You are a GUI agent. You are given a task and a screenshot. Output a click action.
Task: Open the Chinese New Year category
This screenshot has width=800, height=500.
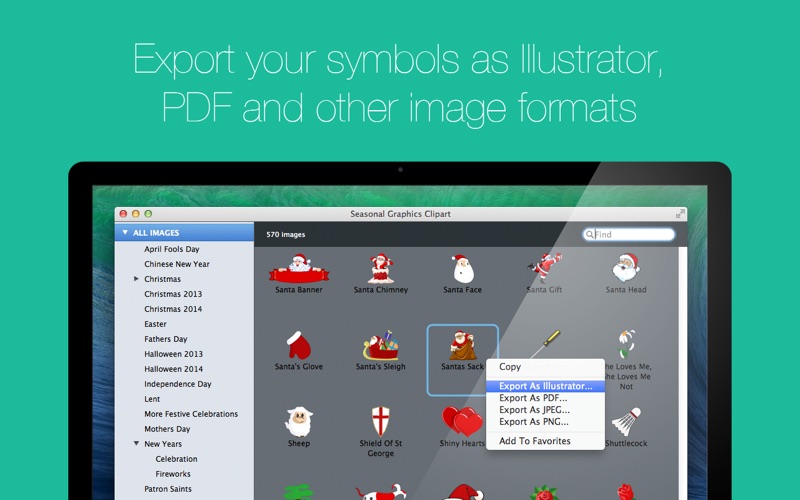click(x=177, y=264)
